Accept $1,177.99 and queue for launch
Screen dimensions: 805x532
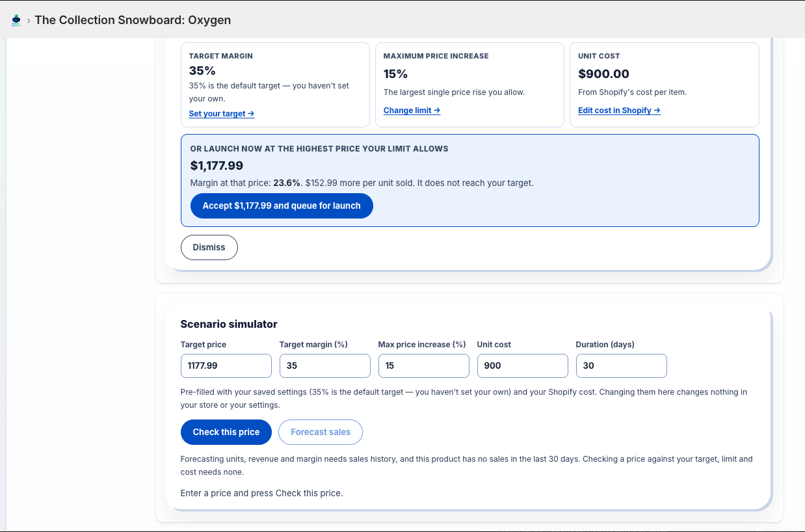282,206
